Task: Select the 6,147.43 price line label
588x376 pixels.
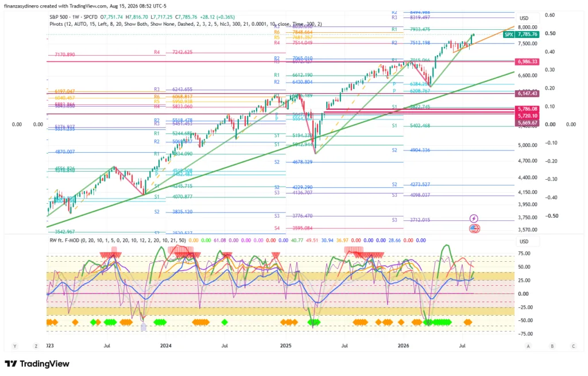Action: pos(528,94)
